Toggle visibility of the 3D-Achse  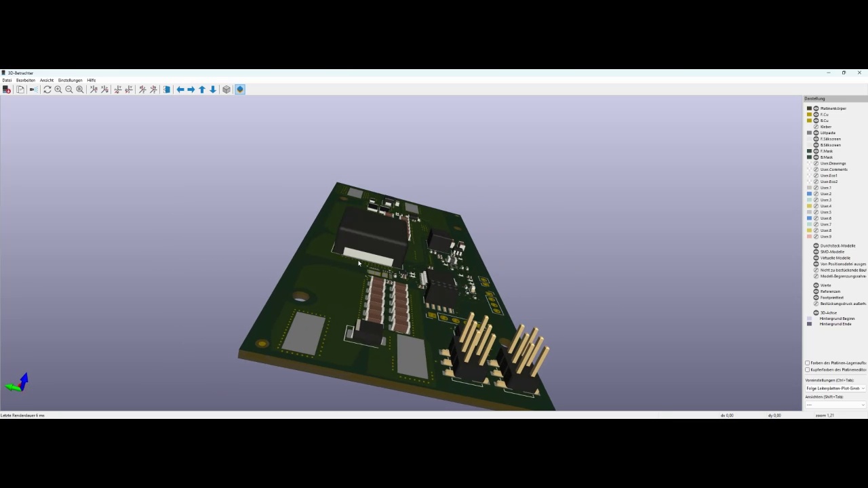coord(816,313)
